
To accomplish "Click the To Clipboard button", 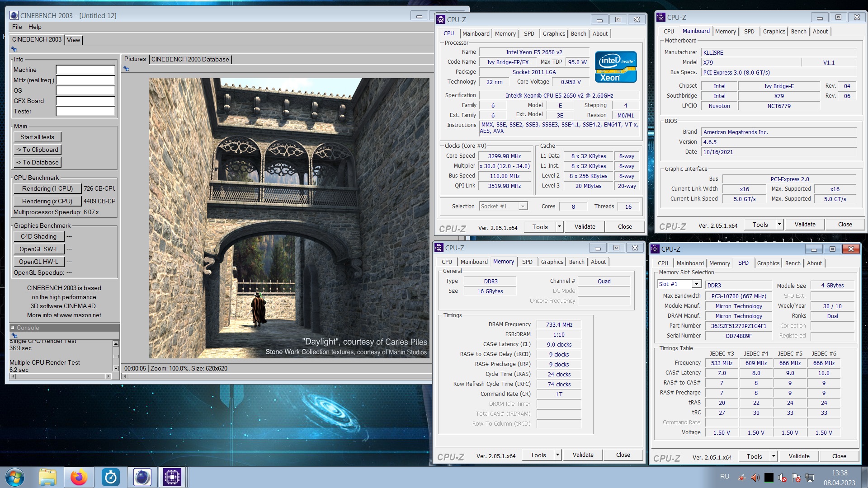I will coord(37,150).
